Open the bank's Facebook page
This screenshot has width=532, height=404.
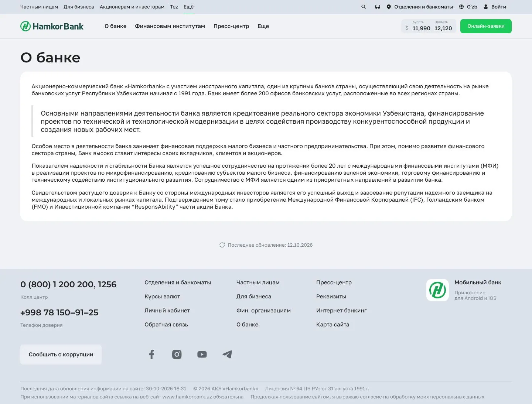151,355
